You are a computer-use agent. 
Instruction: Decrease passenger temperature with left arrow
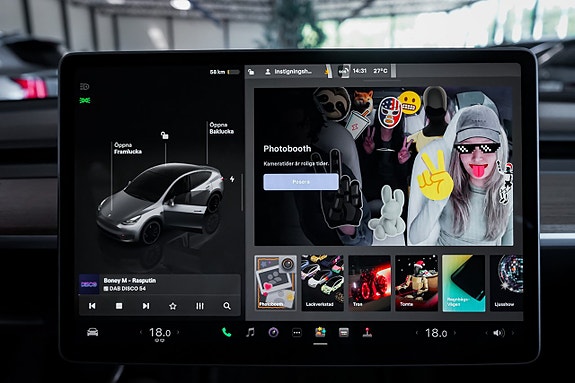[x=417, y=333]
